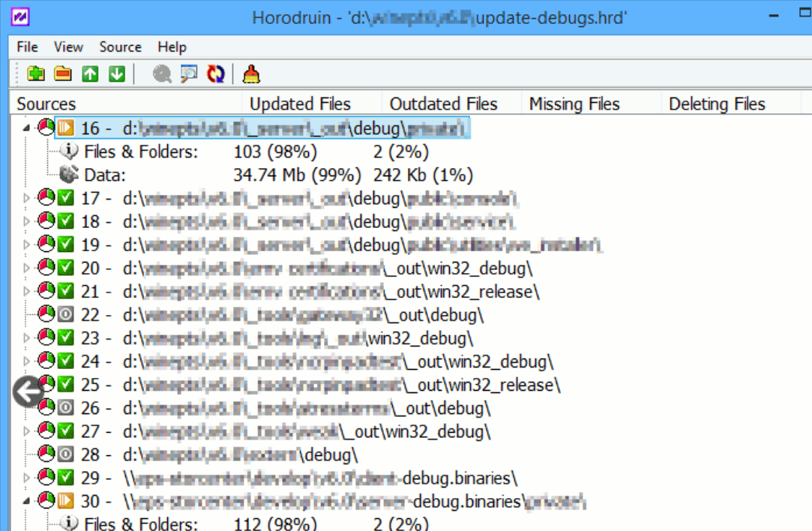Screen dimensions: 812x531
Task: Click the red-blue synchronize arrows icon
Action: (x=216, y=73)
